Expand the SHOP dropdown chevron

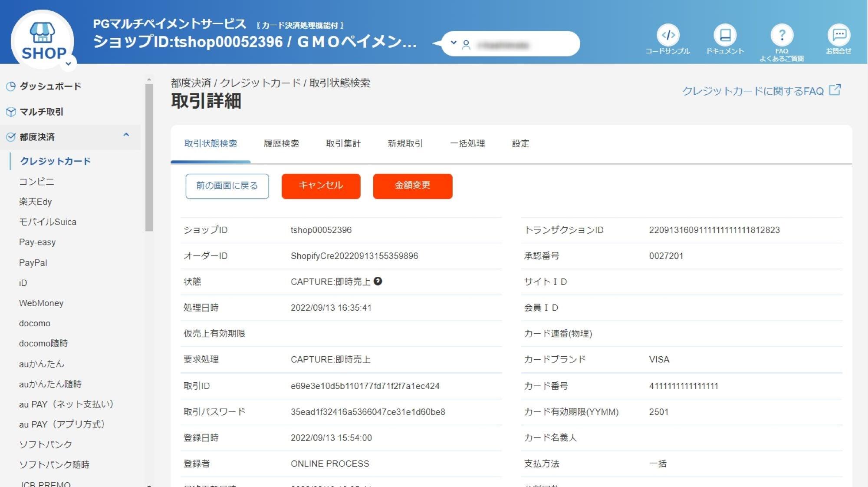pyautogui.click(x=69, y=63)
